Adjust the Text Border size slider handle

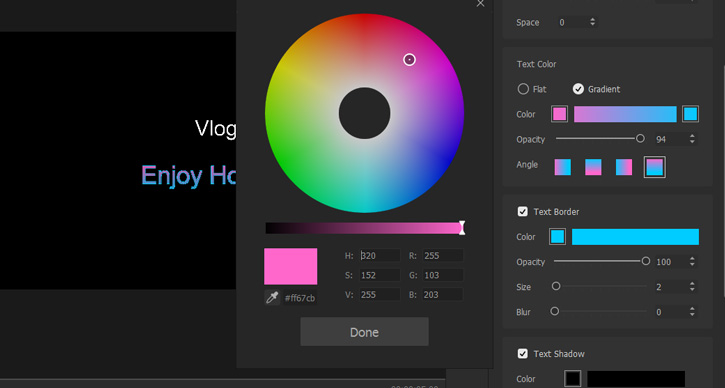coord(556,286)
